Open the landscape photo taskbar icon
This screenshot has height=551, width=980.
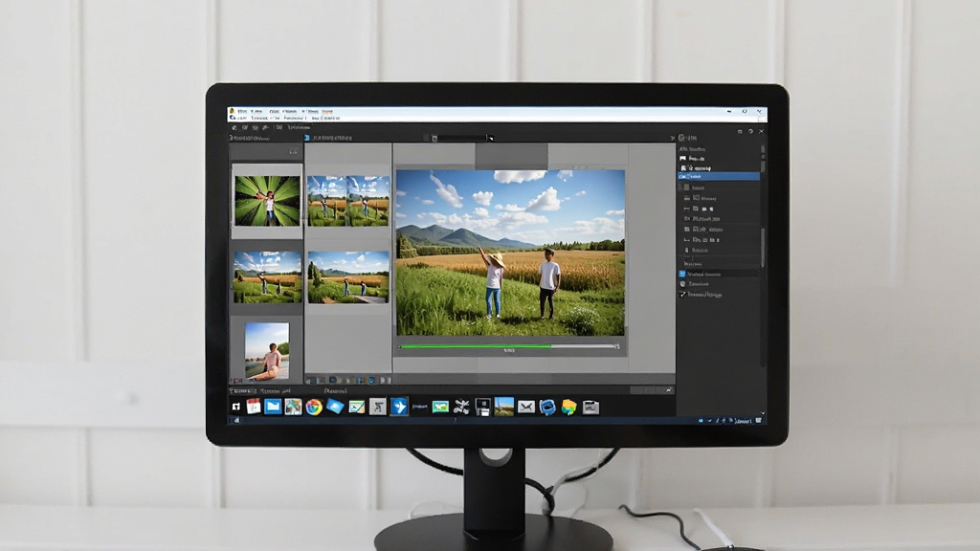503,407
